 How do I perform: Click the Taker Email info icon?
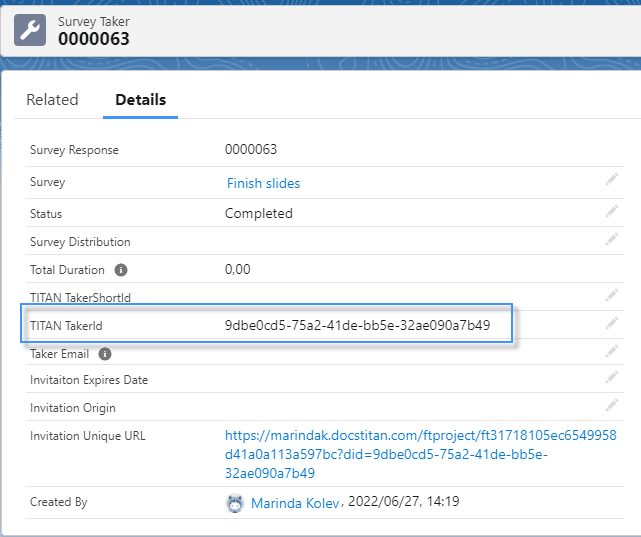pos(105,354)
